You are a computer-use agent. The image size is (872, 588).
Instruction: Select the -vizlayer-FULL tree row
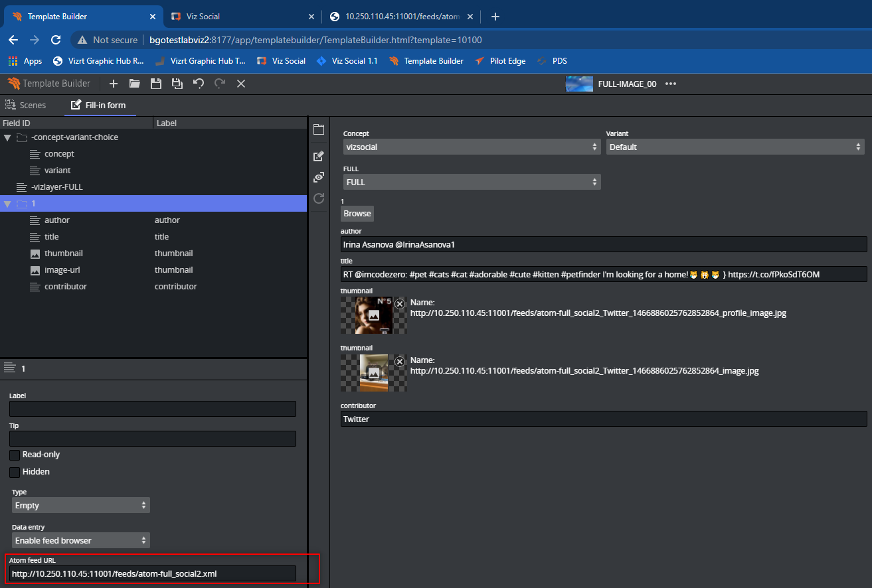point(153,187)
